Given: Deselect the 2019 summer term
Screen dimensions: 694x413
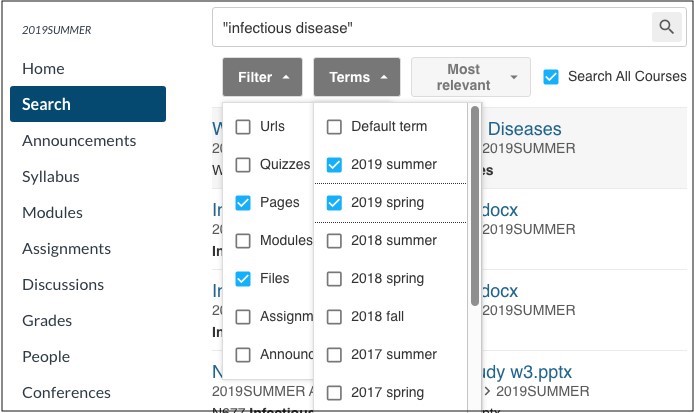Looking at the screenshot, I should (334, 165).
